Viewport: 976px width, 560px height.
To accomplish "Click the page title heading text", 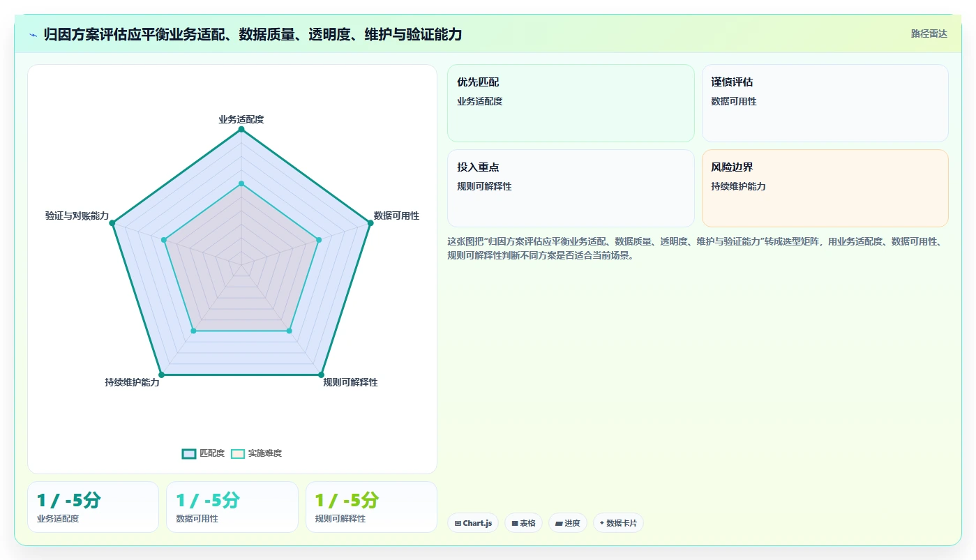I will point(253,35).
